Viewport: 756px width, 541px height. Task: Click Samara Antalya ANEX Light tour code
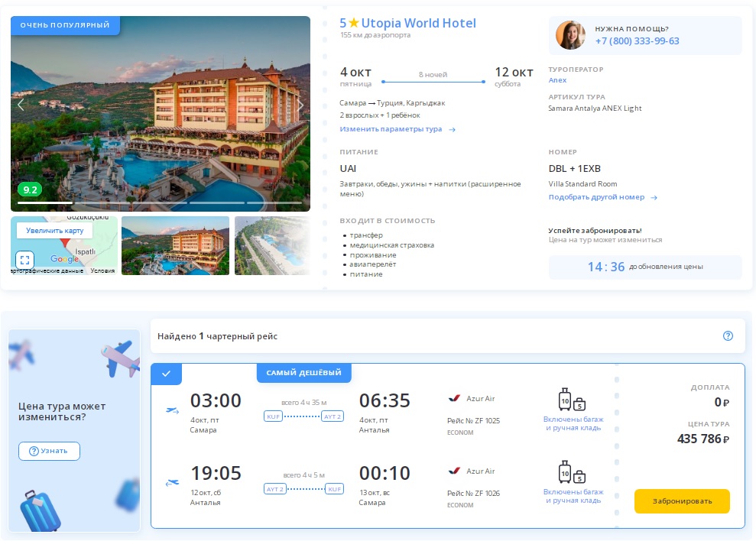click(595, 109)
